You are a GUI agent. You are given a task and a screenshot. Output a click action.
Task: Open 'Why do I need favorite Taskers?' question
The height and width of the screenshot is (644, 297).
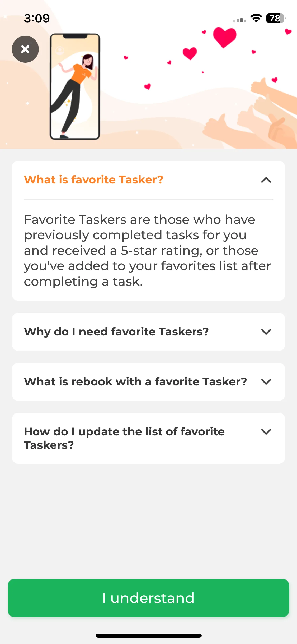(148, 332)
